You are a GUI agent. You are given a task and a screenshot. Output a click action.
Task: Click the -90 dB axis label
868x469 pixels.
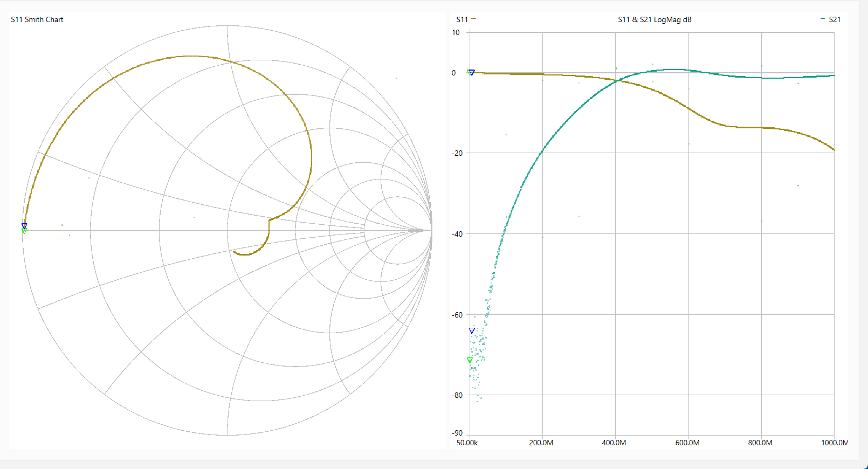tap(457, 433)
